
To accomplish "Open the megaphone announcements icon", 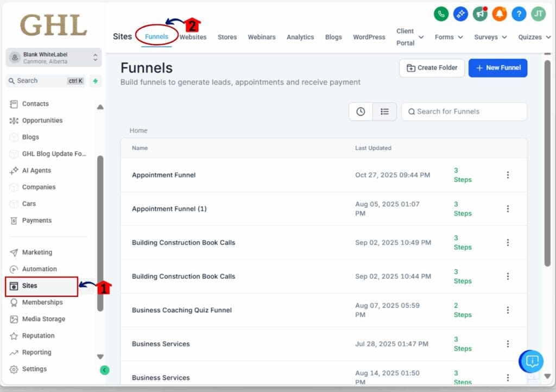I will pos(479,14).
